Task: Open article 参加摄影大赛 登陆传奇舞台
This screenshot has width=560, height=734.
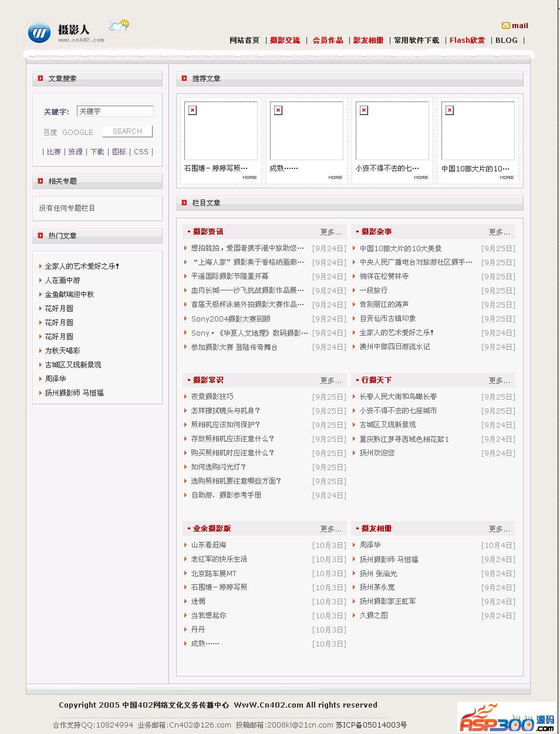Action: (x=234, y=347)
